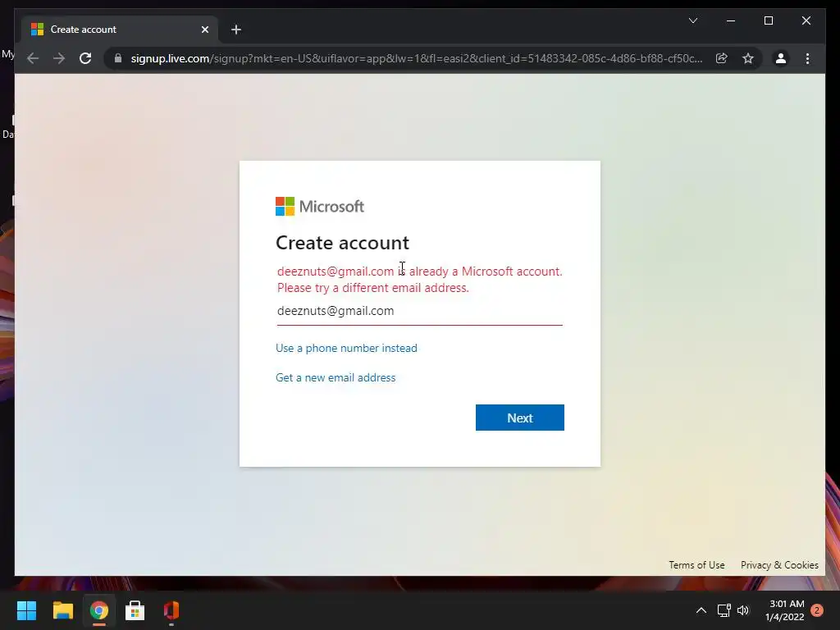Open a new tab with plus button

point(236,30)
